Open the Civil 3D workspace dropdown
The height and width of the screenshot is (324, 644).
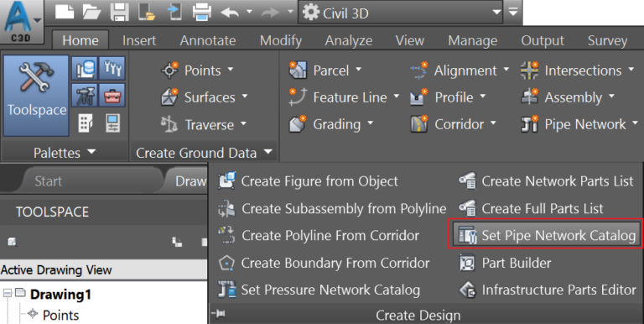point(402,13)
